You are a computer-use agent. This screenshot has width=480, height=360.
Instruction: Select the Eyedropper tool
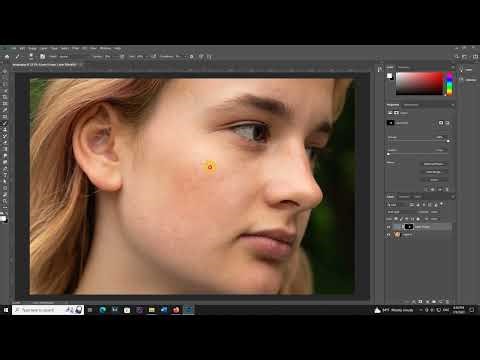pos(5,110)
